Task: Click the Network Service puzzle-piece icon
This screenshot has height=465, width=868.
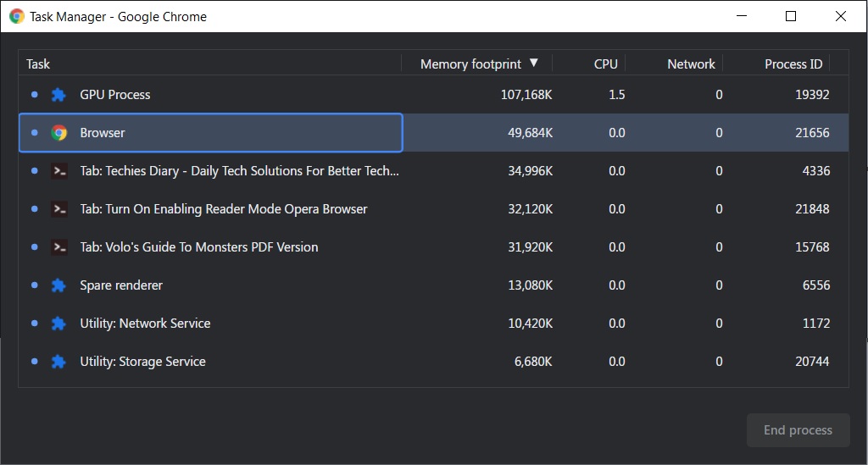Action: coord(58,324)
